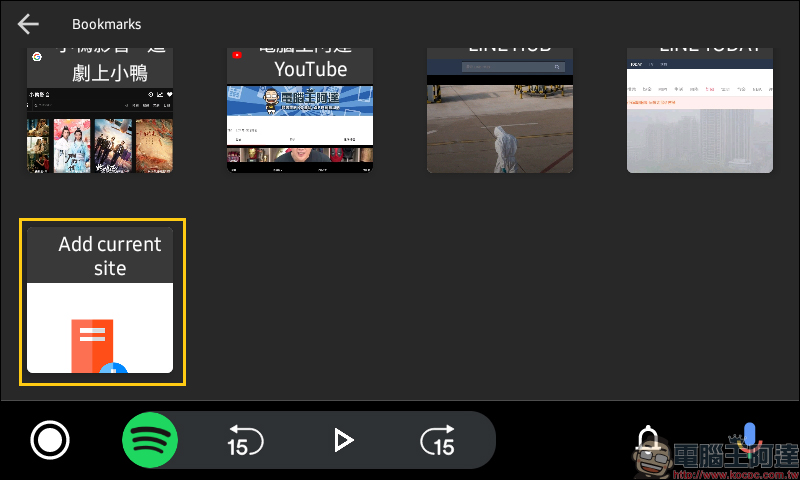Skip forward 15 seconds
Viewport: 800px width, 480px height.
438,440
